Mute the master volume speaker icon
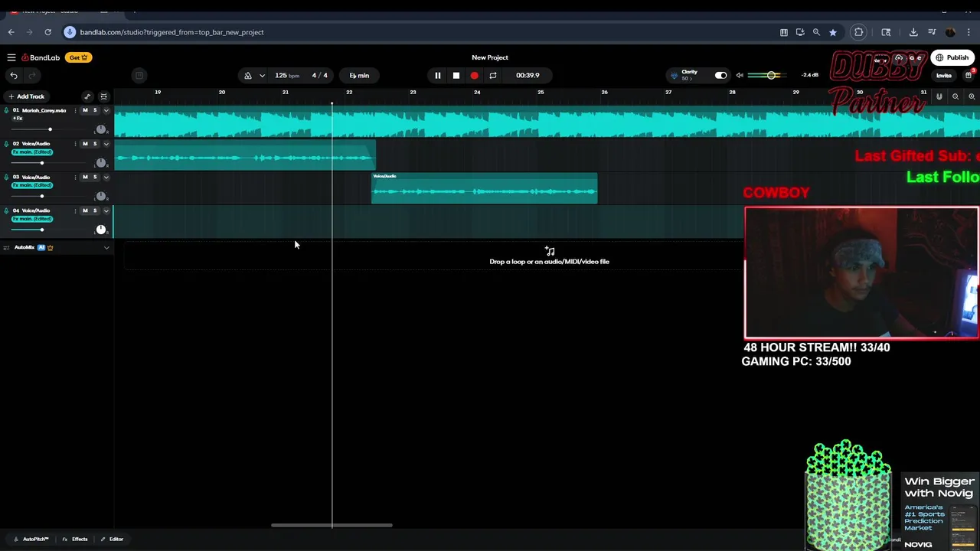The height and width of the screenshot is (551, 980). (740, 75)
